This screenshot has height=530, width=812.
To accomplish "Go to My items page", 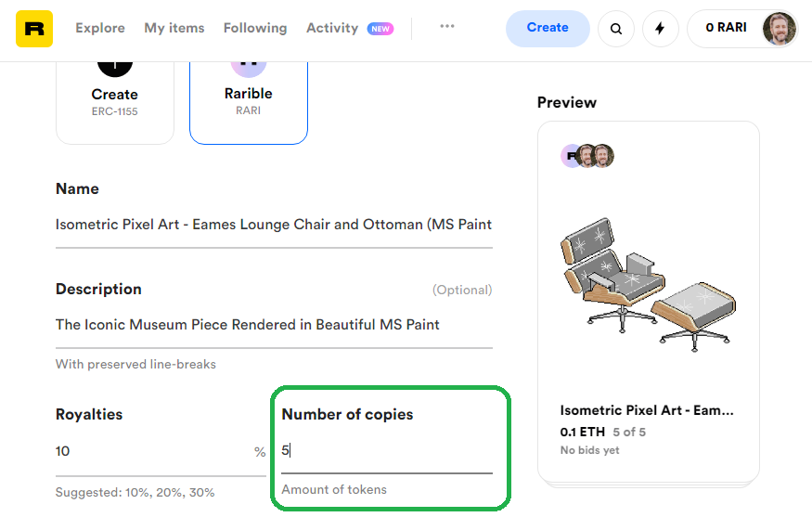I will [174, 28].
